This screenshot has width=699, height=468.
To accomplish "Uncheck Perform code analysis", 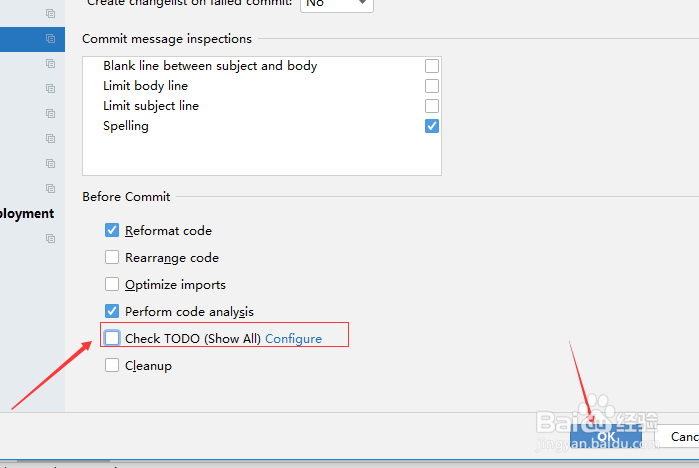I will coord(112,311).
